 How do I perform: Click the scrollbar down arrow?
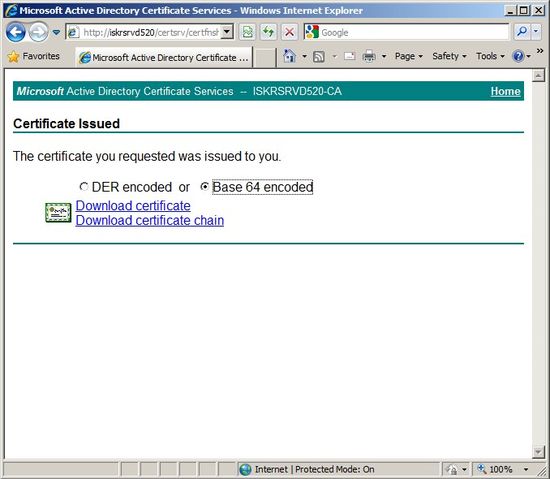pos(538,452)
